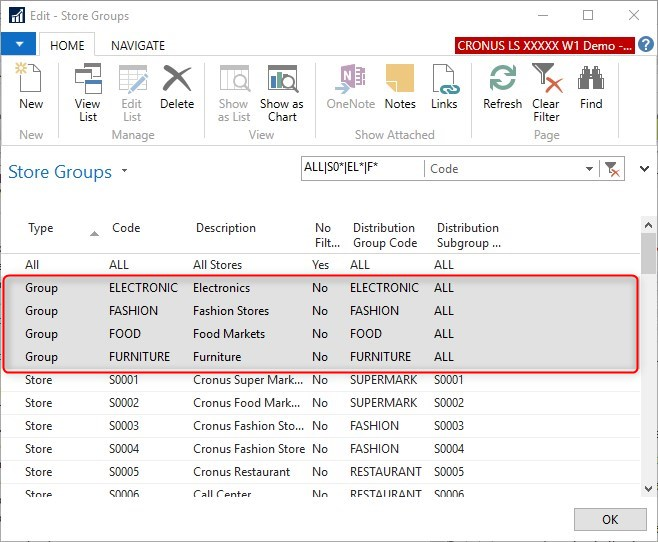Image resolution: width=658 pixels, height=542 pixels.
Task: Clear the filter beside Code field
Action: coord(612,170)
